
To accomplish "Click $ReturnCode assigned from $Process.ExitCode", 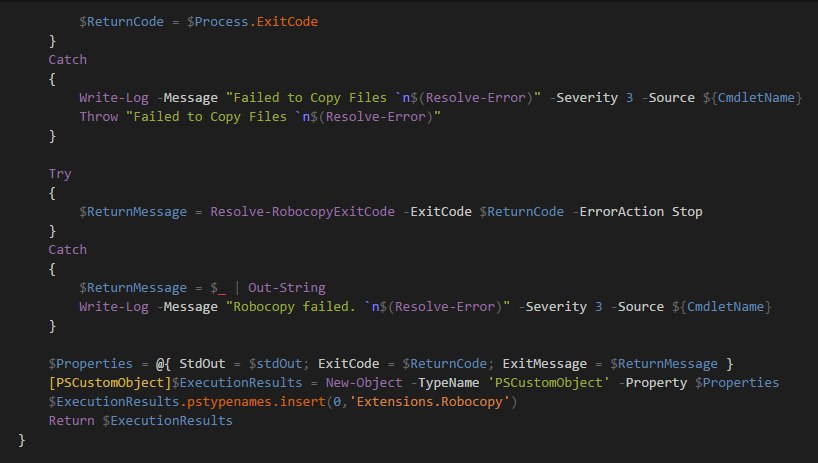I will pos(122,21).
